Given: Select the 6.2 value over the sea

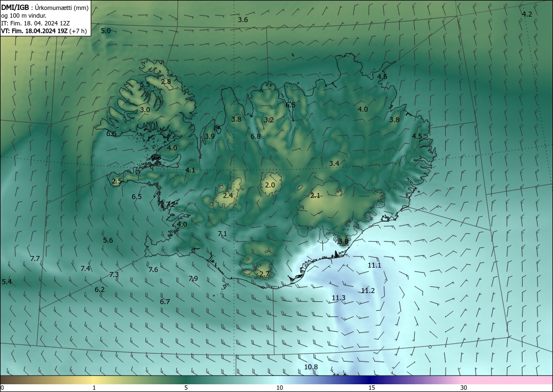Looking at the screenshot, I should (x=100, y=289).
